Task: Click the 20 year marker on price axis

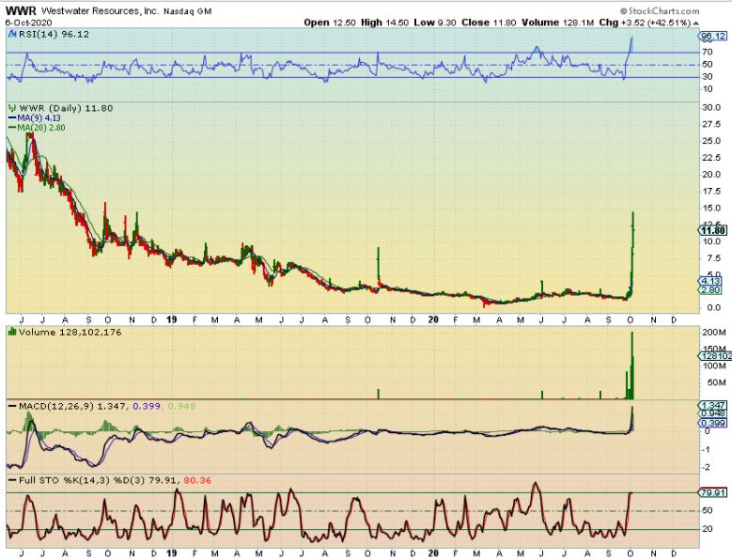Action: (x=433, y=319)
